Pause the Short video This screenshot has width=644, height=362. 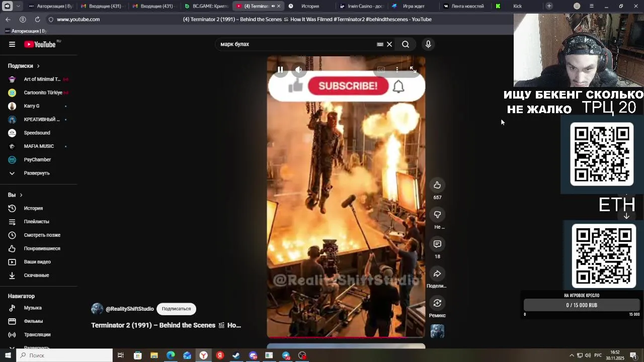tap(280, 70)
